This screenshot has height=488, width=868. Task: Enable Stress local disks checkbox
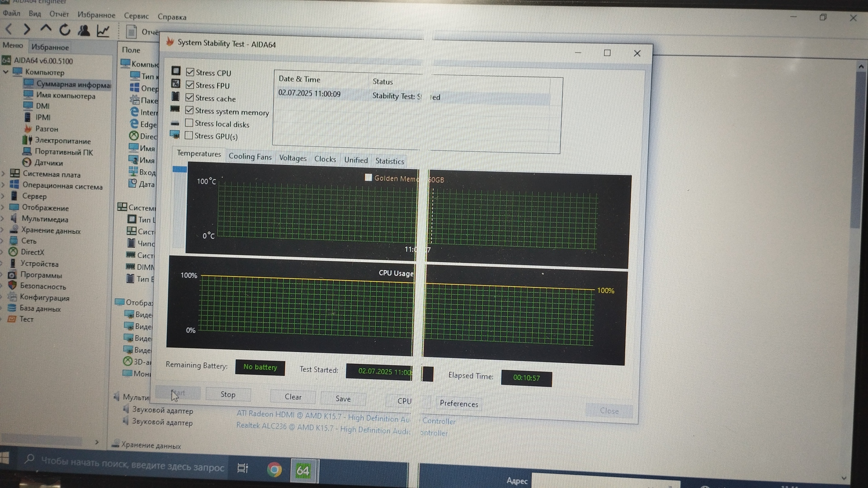point(189,123)
